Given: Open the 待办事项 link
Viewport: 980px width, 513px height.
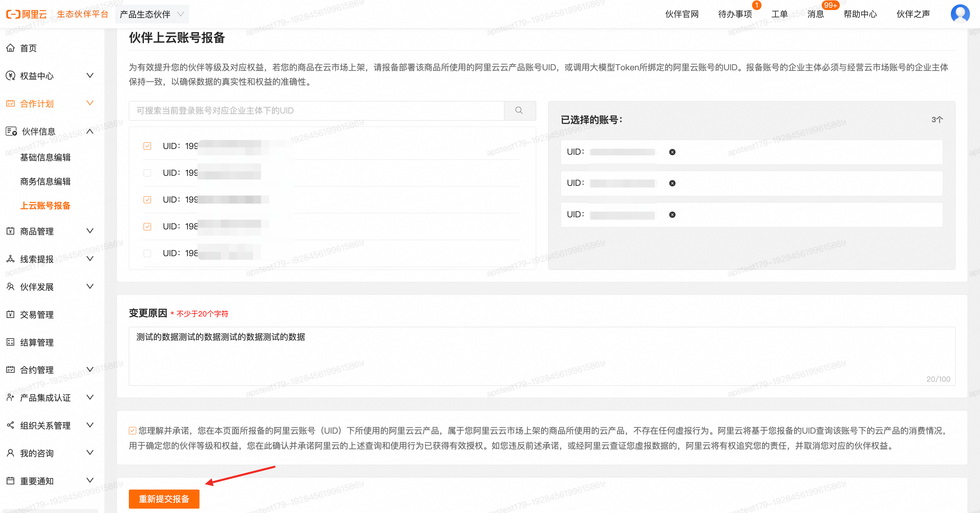Looking at the screenshot, I should click(x=735, y=14).
